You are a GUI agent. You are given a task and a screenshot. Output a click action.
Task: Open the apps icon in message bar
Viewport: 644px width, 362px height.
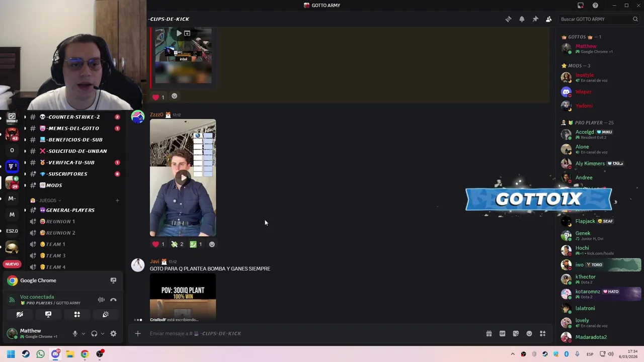pos(543,333)
